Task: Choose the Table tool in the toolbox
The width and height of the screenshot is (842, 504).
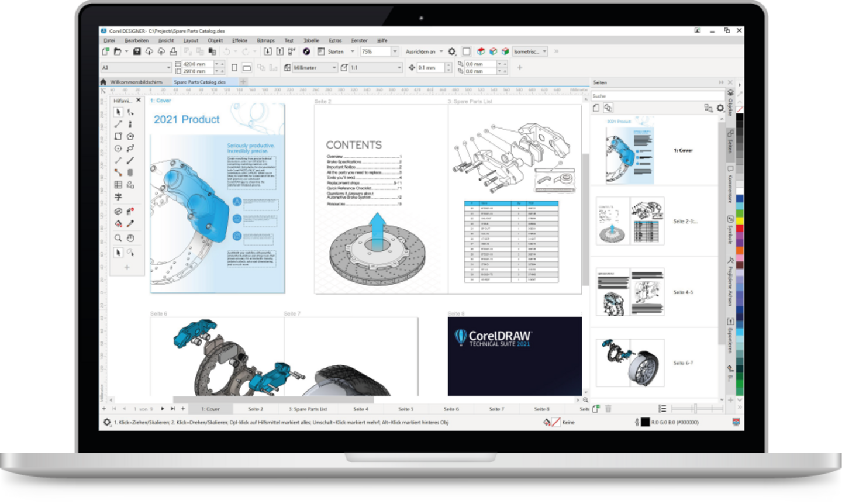Action: (x=118, y=185)
